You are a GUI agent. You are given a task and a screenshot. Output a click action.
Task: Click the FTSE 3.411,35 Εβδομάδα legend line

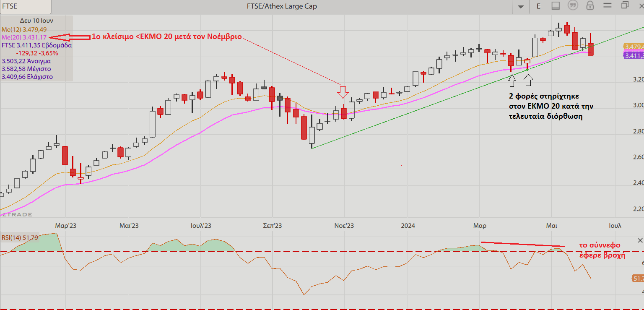[x=37, y=45]
